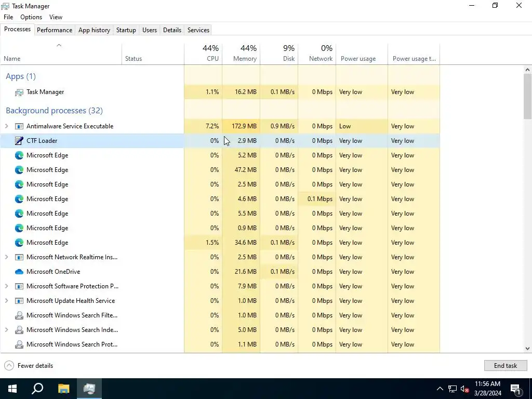Click the Microsoft Software Protection Platform icon

(19, 286)
